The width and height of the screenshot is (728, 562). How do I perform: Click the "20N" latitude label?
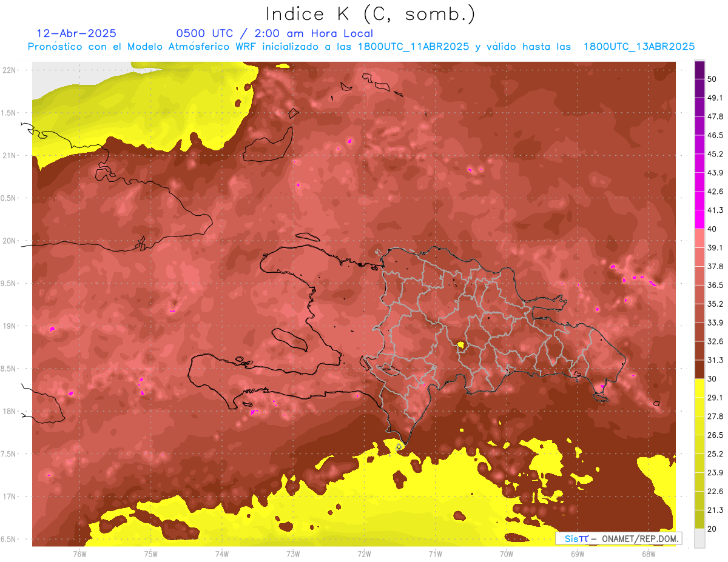click(x=10, y=241)
